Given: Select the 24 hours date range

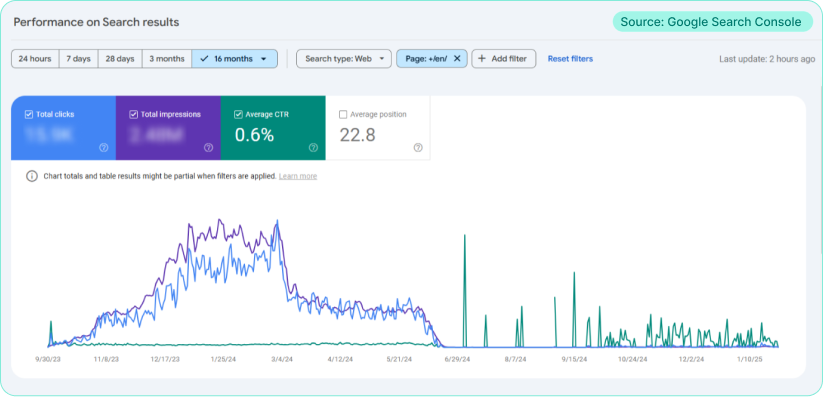Looking at the screenshot, I should (35, 59).
